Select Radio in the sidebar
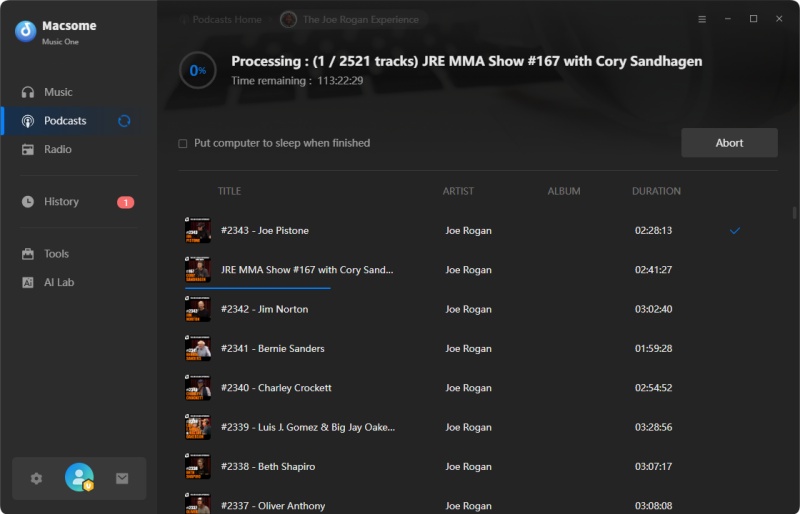Image resolution: width=800 pixels, height=514 pixels. point(58,150)
